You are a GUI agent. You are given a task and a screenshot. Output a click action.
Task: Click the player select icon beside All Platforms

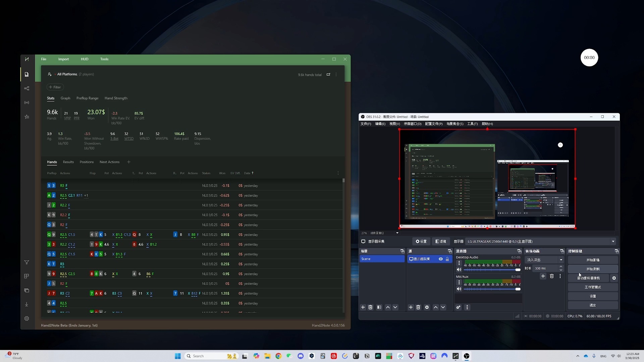point(50,74)
